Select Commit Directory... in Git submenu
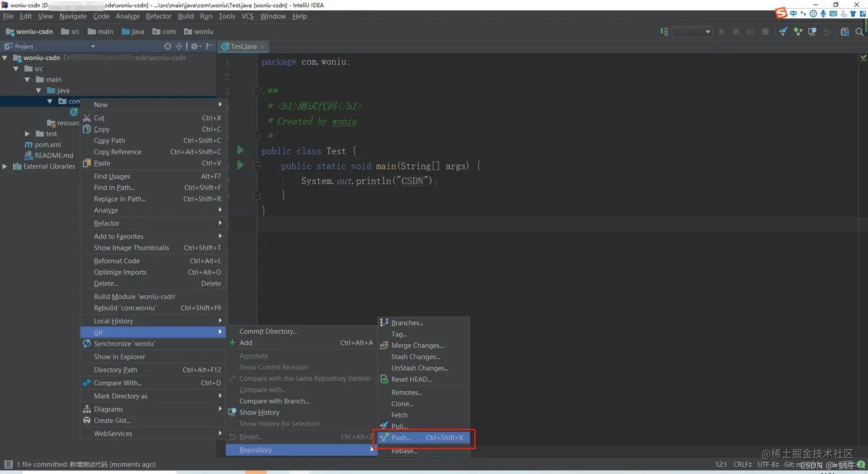Screen dimensions: 868x474 click(301, 331)
